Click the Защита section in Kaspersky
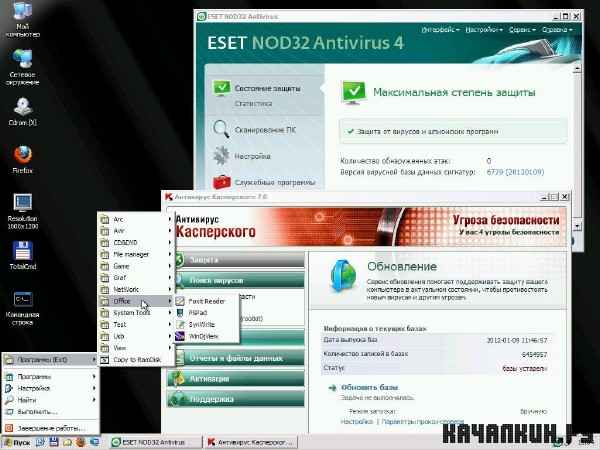The height and width of the screenshot is (450, 600). [240, 260]
